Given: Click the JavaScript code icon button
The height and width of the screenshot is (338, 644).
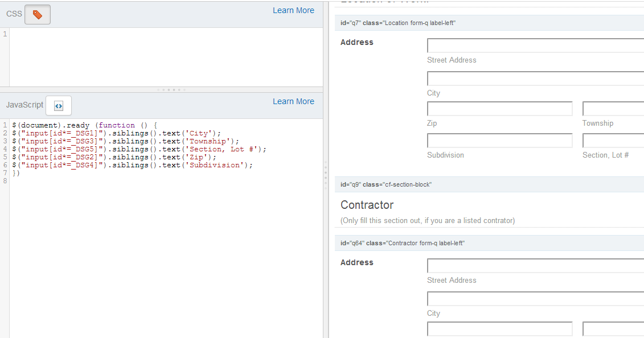Looking at the screenshot, I should [x=59, y=106].
